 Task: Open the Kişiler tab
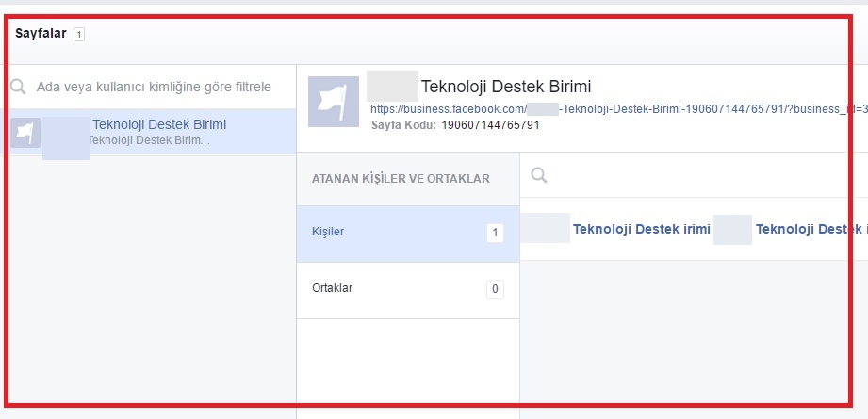click(x=408, y=234)
